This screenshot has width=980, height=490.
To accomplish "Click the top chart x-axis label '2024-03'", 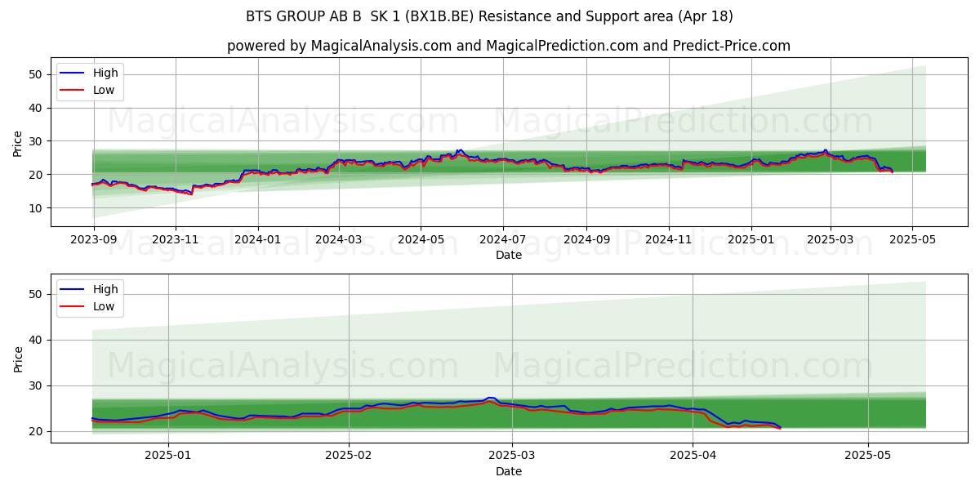I will coord(339,240).
